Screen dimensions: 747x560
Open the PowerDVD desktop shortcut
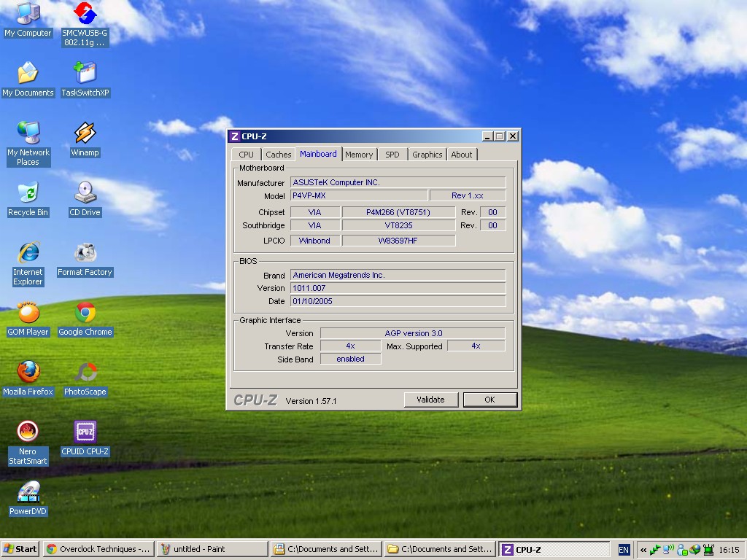28,493
